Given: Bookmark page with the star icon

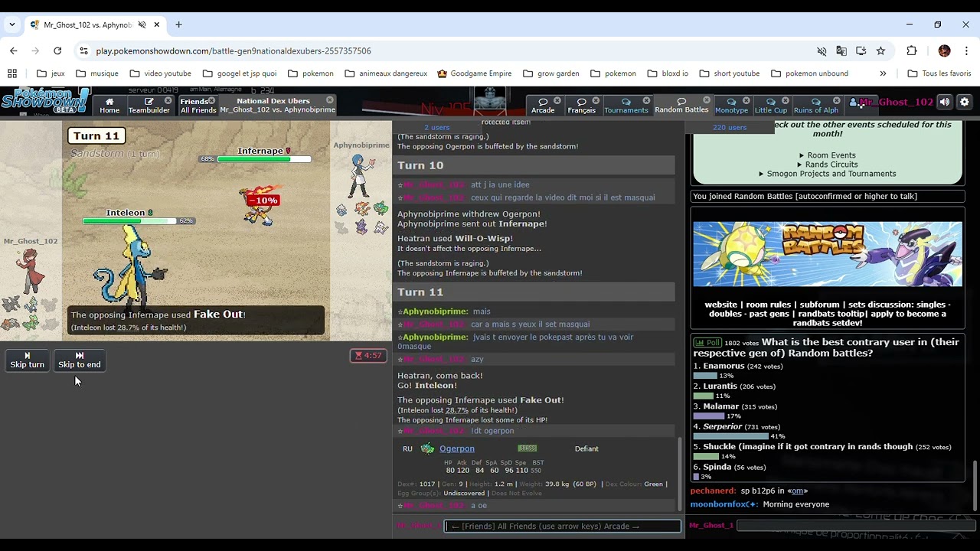Looking at the screenshot, I should [x=880, y=51].
